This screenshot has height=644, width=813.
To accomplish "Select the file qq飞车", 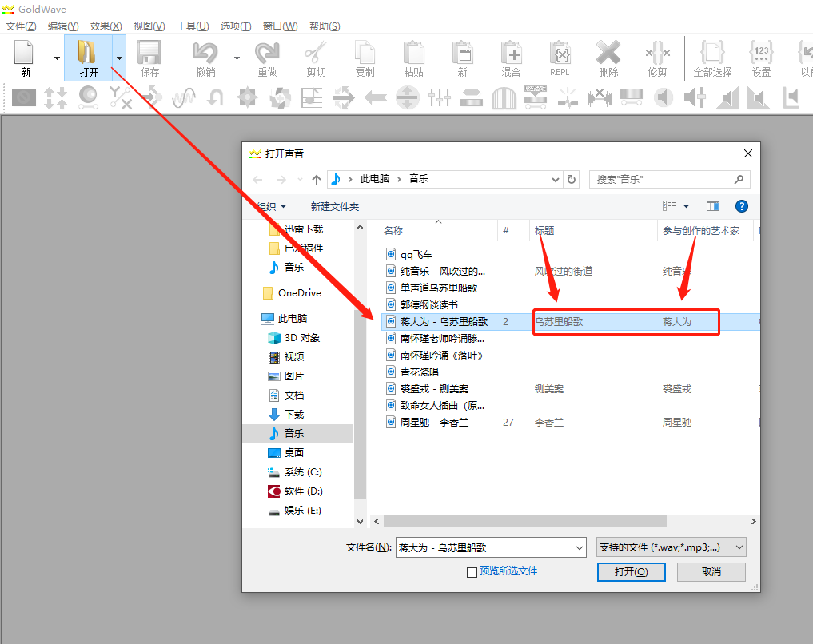I will pyautogui.click(x=416, y=254).
